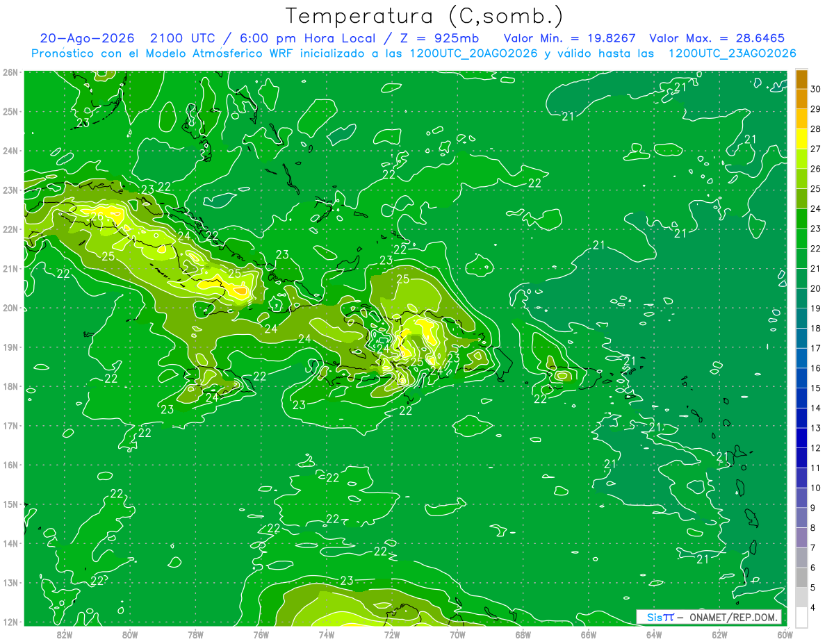This screenshot has height=644, width=834.
Task: Click the 12N latitude axis label
Action: pos(10,622)
